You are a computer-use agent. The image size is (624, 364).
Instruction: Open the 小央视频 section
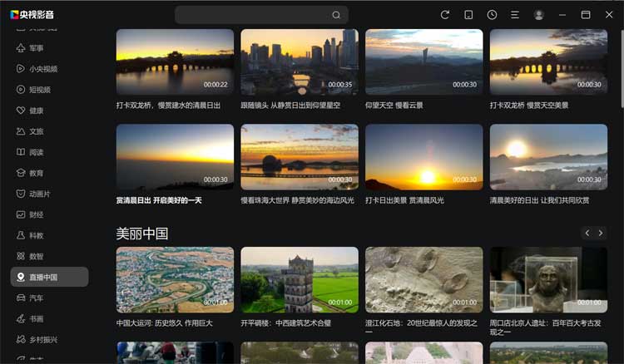37,69
